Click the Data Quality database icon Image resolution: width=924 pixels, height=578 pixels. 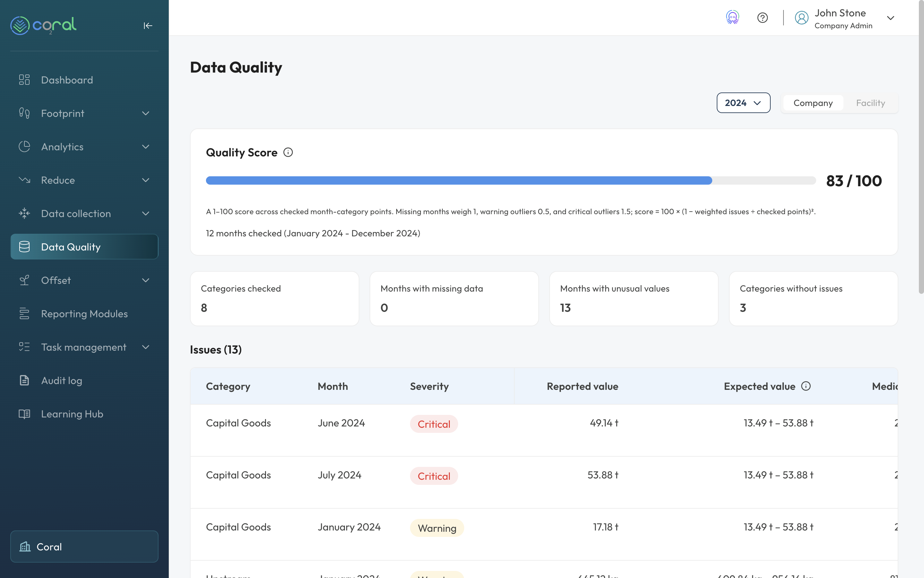click(24, 247)
